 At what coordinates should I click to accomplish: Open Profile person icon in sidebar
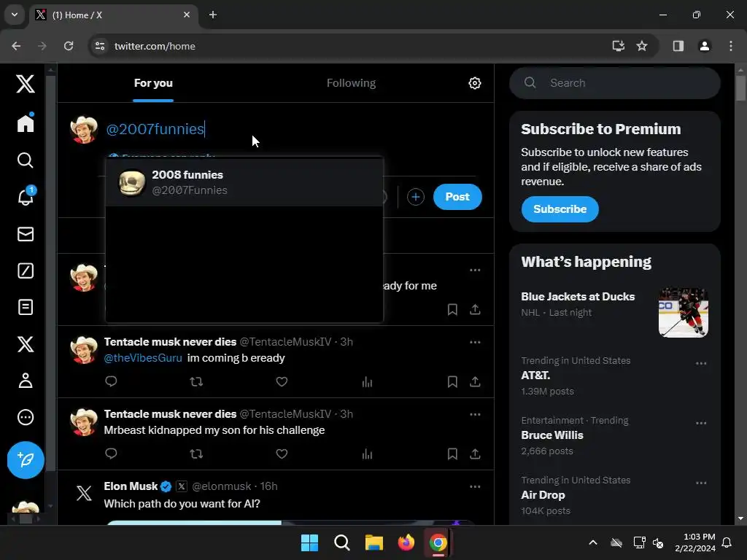(26, 381)
